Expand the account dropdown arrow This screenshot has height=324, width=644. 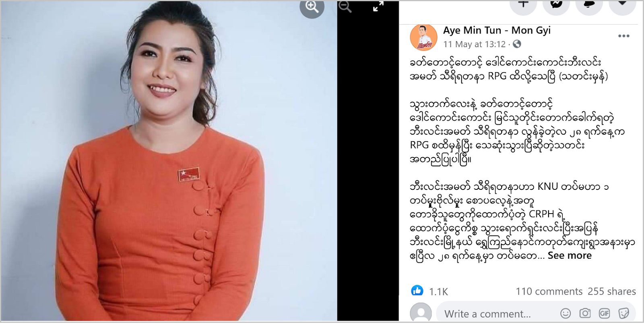[x=622, y=5]
